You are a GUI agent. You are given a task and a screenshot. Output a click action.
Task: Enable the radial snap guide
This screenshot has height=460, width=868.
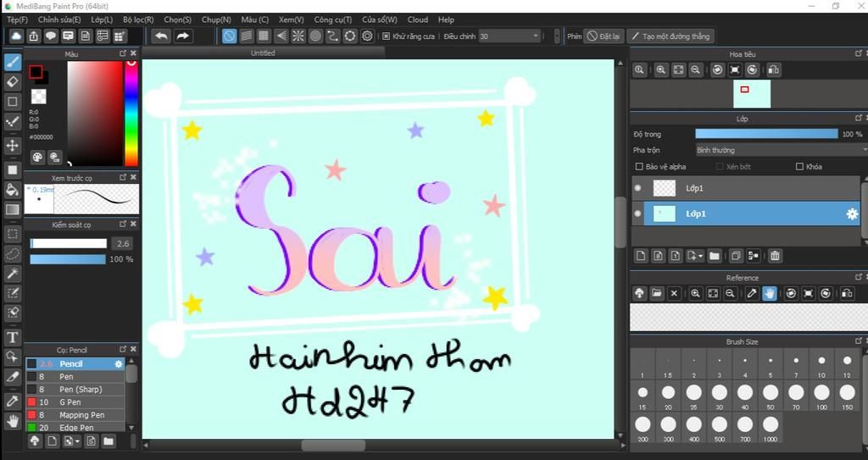(x=298, y=36)
